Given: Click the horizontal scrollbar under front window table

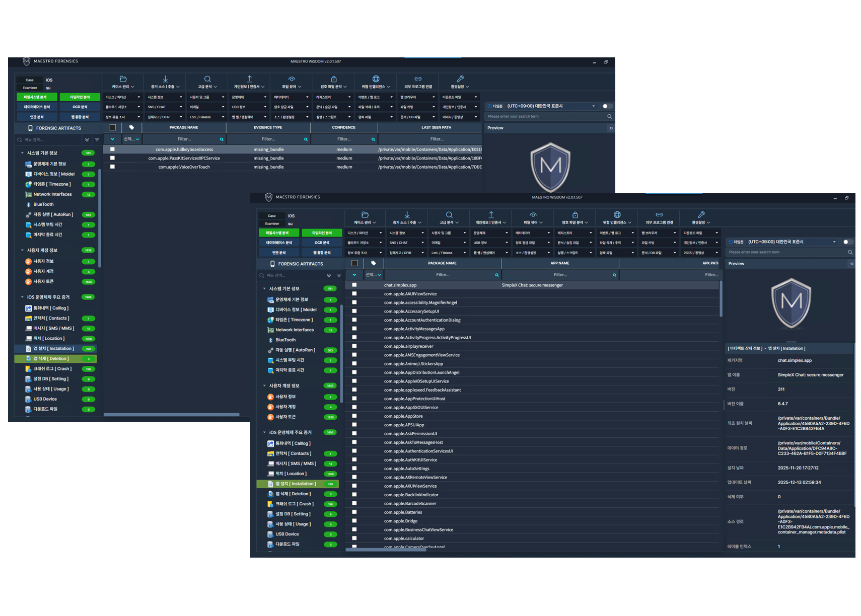Looking at the screenshot, I should coord(386,550).
